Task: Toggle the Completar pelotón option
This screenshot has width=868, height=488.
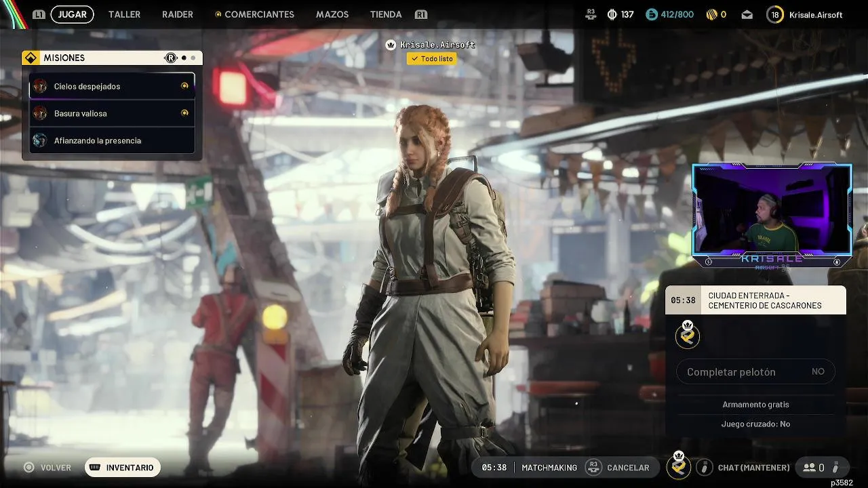Action: click(x=755, y=371)
